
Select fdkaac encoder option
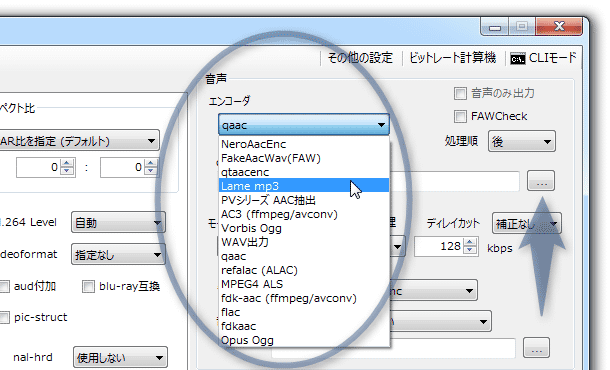(304, 326)
